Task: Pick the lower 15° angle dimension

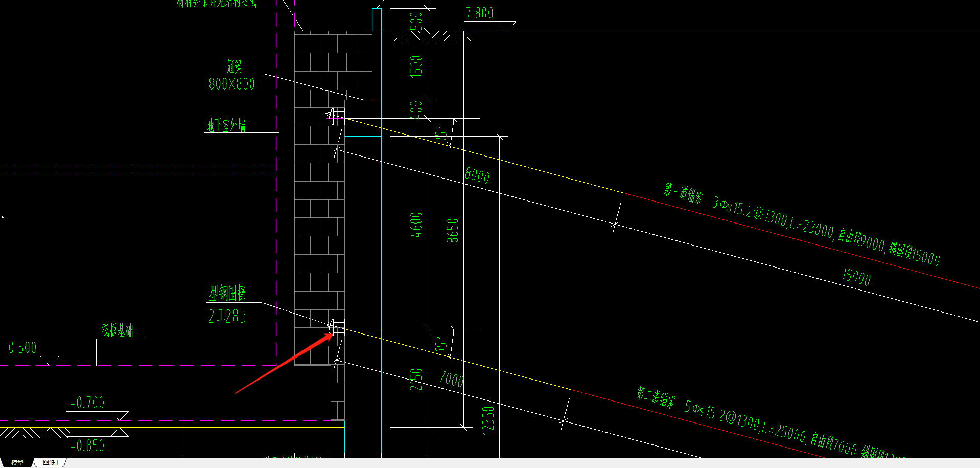Action: 441,344
